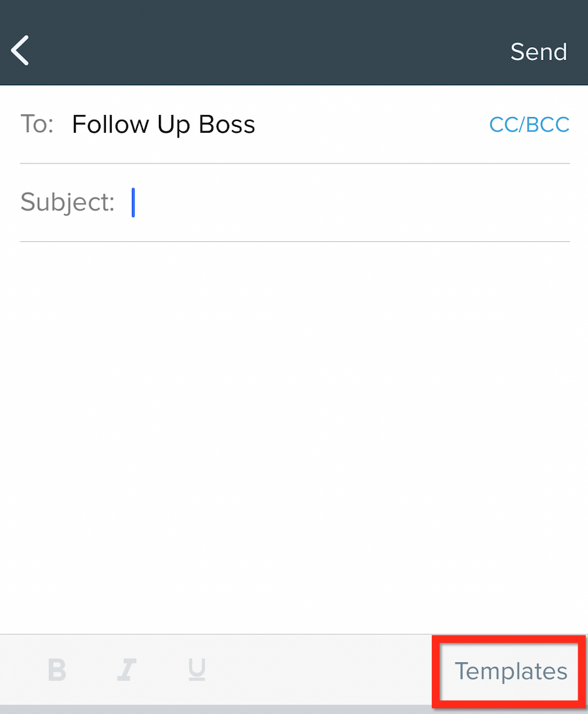
Task: Click the divider line below the To row
Action: [295, 163]
